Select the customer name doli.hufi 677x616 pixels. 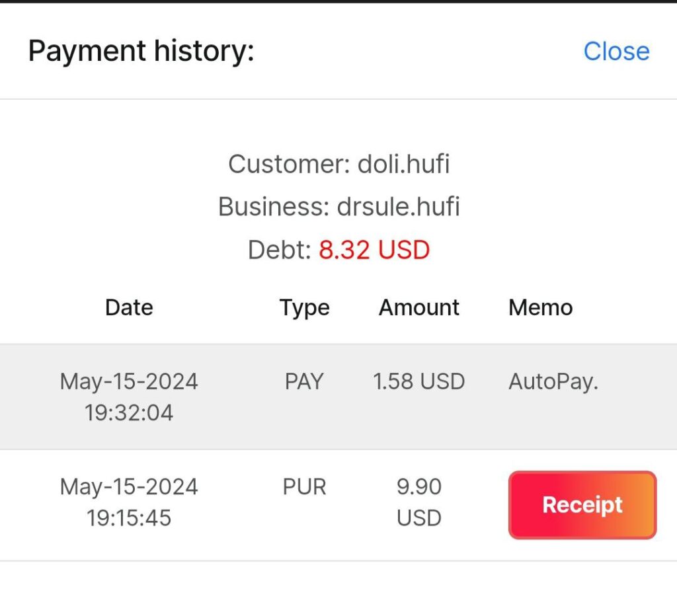[403, 164]
